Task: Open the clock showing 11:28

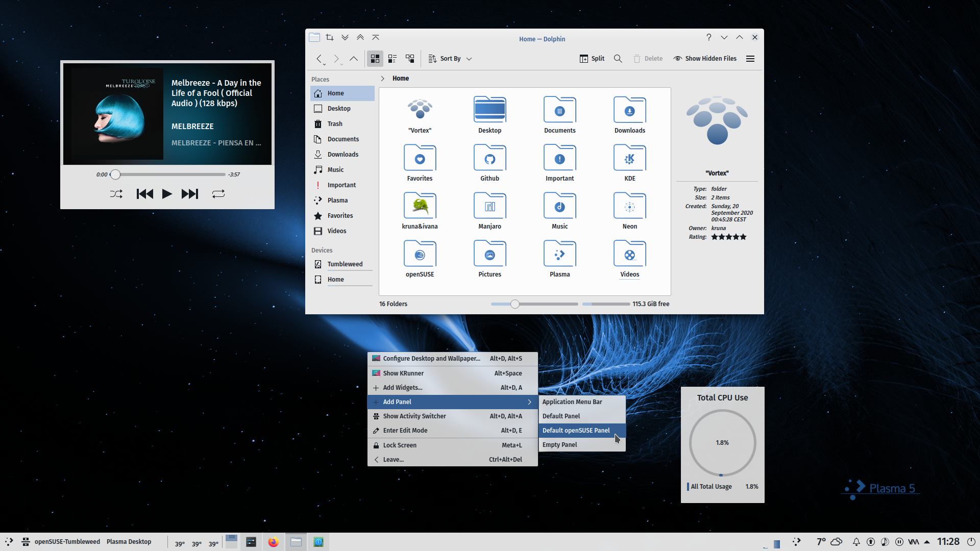Action: tap(948, 542)
